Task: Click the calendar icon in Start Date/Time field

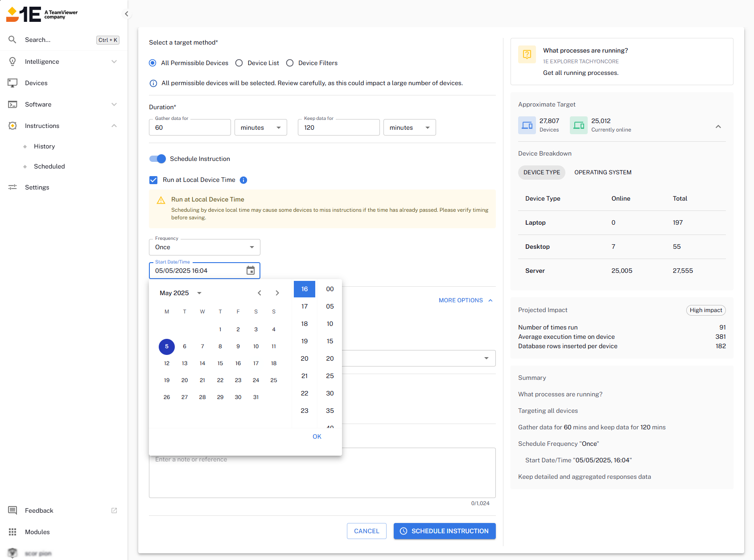Action: (x=251, y=271)
